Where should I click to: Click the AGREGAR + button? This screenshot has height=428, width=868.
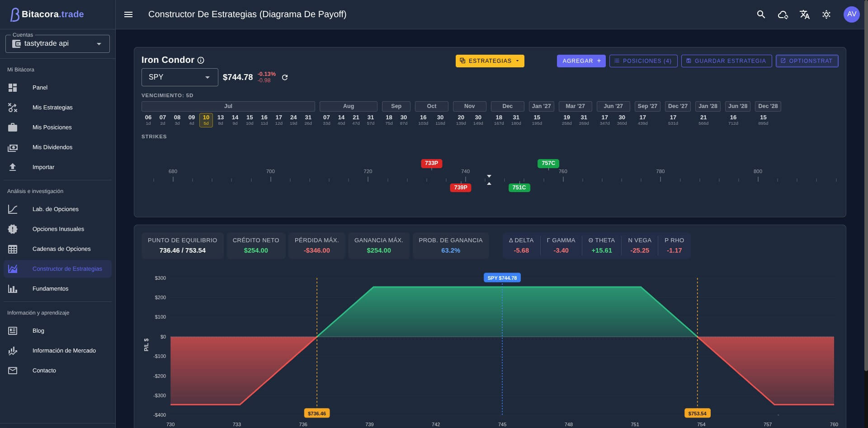[x=581, y=61]
